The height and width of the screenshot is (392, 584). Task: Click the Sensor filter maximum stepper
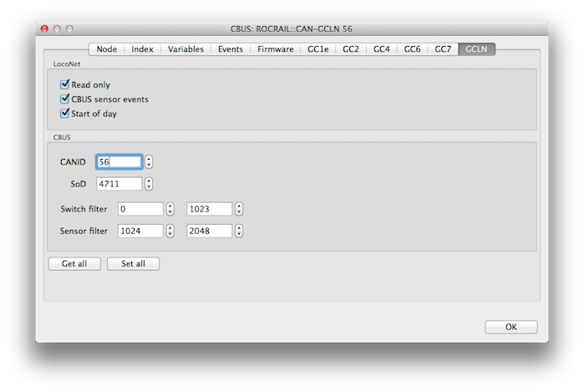[239, 231]
